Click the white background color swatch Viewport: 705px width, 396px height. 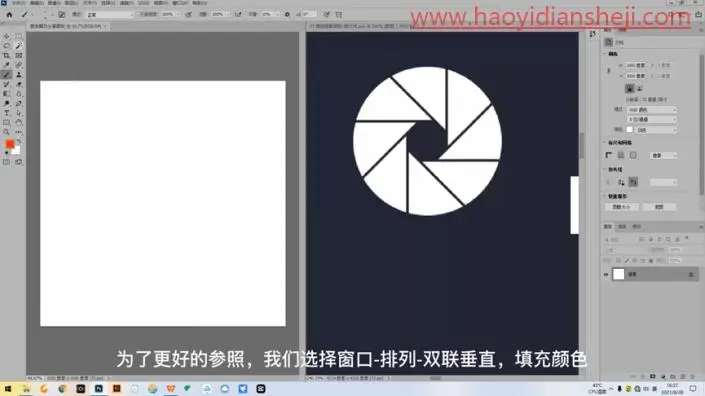17,151
